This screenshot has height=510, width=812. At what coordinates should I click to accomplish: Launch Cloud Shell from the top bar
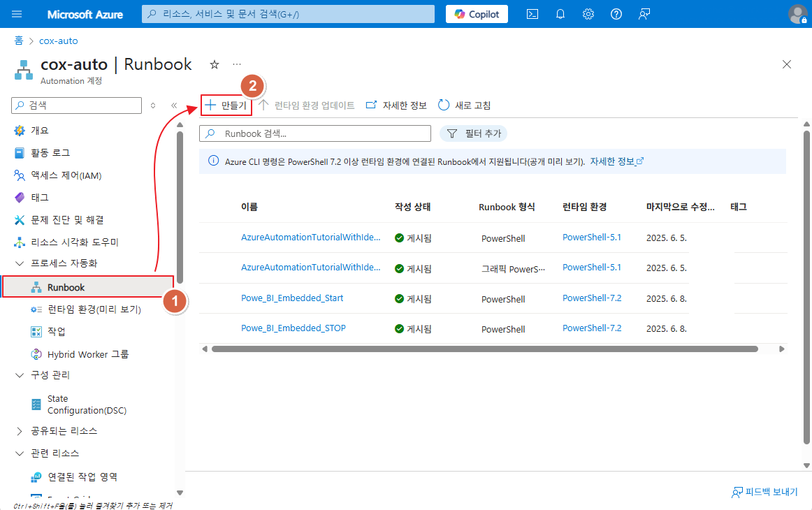pyautogui.click(x=532, y=14)
